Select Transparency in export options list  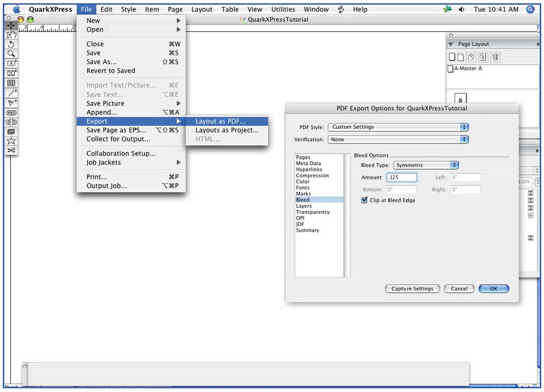pos(319,212)
